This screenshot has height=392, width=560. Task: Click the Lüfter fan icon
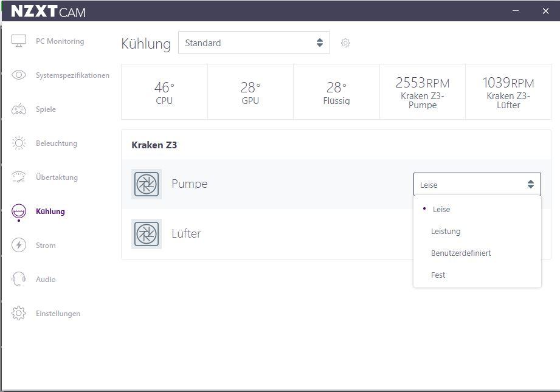coord(147,234)
